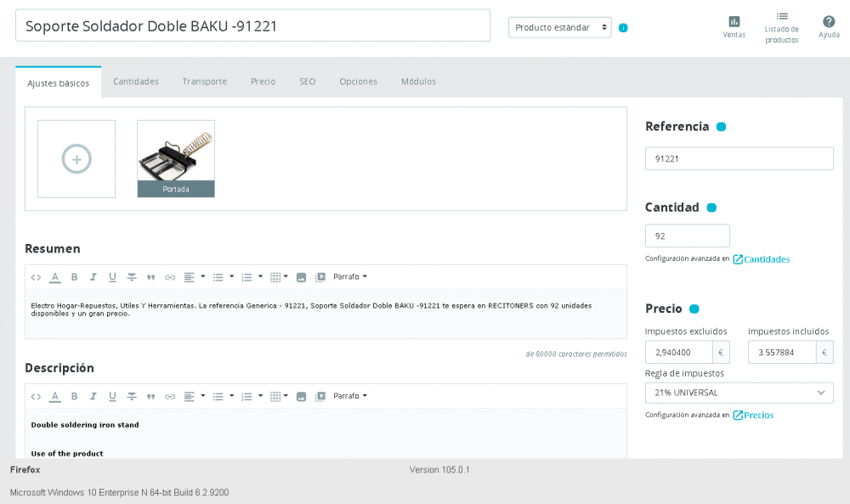Click the Impuestos excluidos price field
This screenshot has height=504, width=850.
(678, 352)
